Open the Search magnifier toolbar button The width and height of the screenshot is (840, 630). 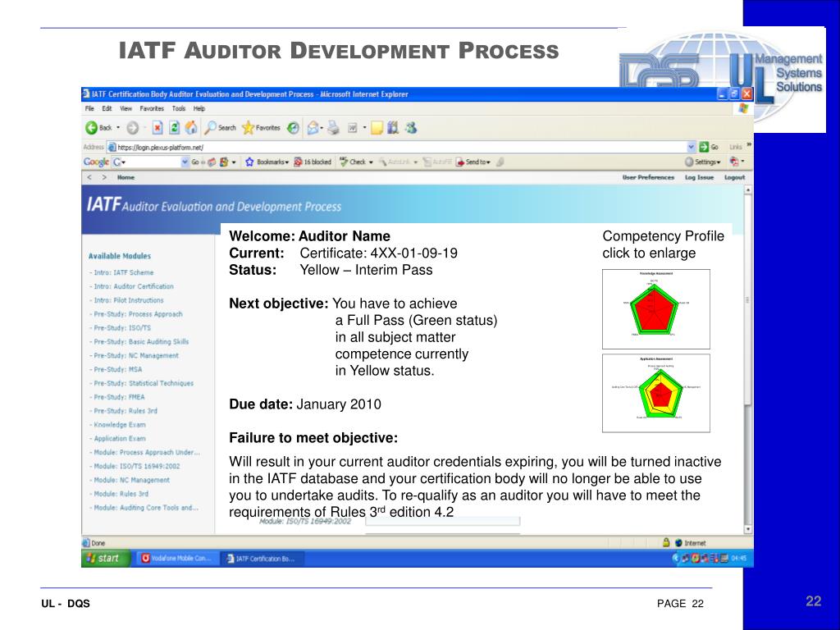coord(220,127)
